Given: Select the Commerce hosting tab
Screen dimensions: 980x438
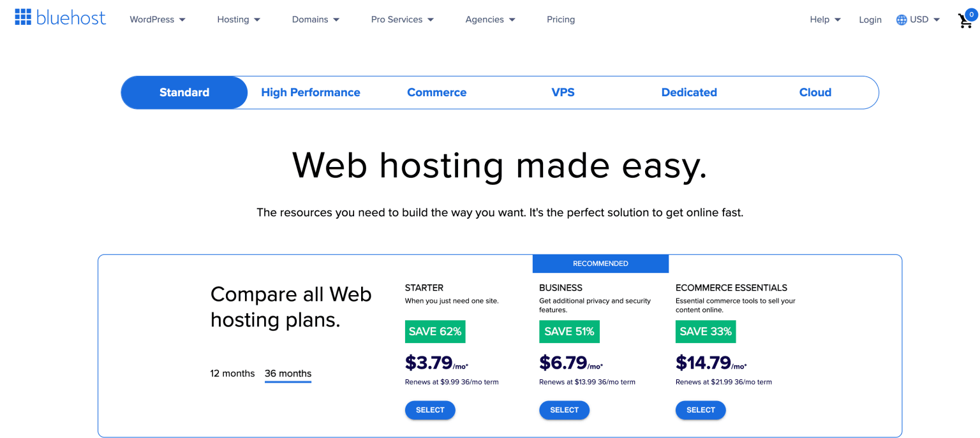Looking at the screenshot, I should [436, 92].
